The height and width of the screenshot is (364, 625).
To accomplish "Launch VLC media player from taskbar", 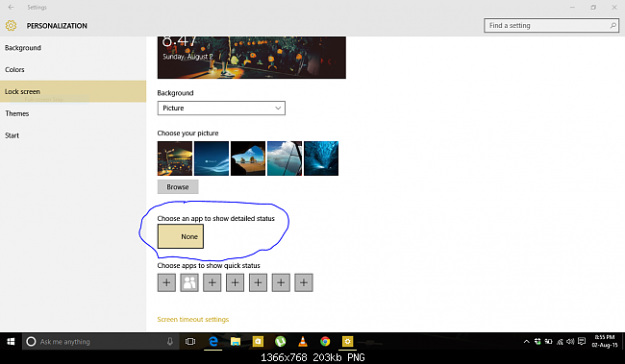I will coord(303,342).
